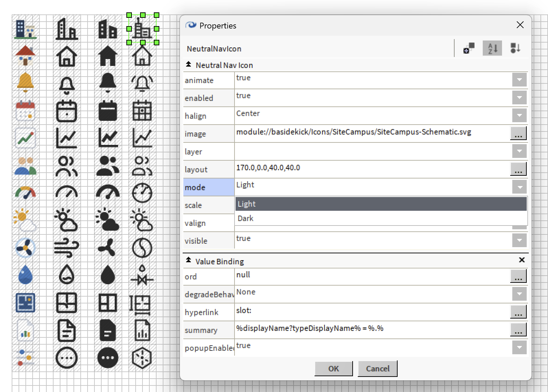Image resolution: width=548 pixels, height=392 pixels.
Task: Click the selected schematic campus icon
Action: pyautogui.click(x=142, y=29)
